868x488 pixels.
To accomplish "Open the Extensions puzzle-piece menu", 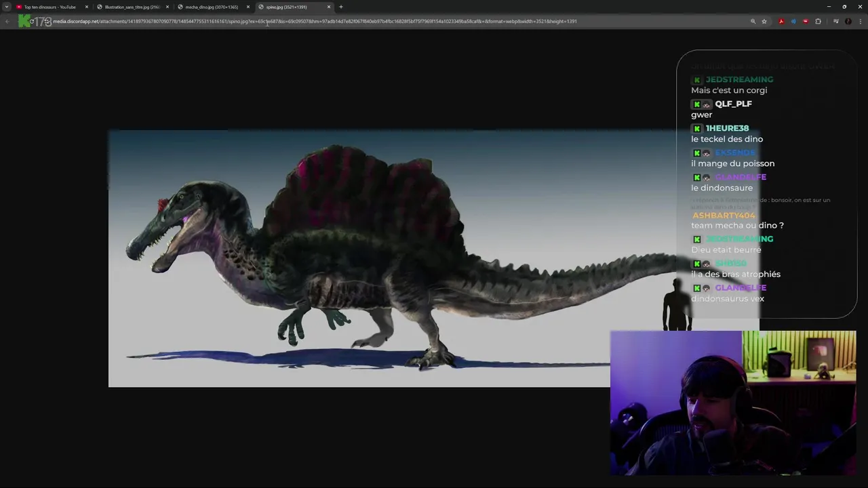I will [818, 21].
